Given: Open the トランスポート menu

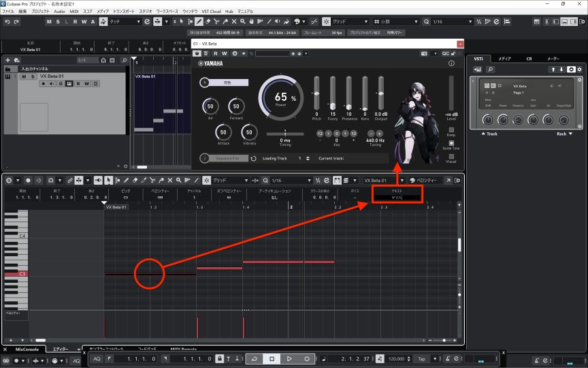Looking at the screenshot, I should point(124,12).
